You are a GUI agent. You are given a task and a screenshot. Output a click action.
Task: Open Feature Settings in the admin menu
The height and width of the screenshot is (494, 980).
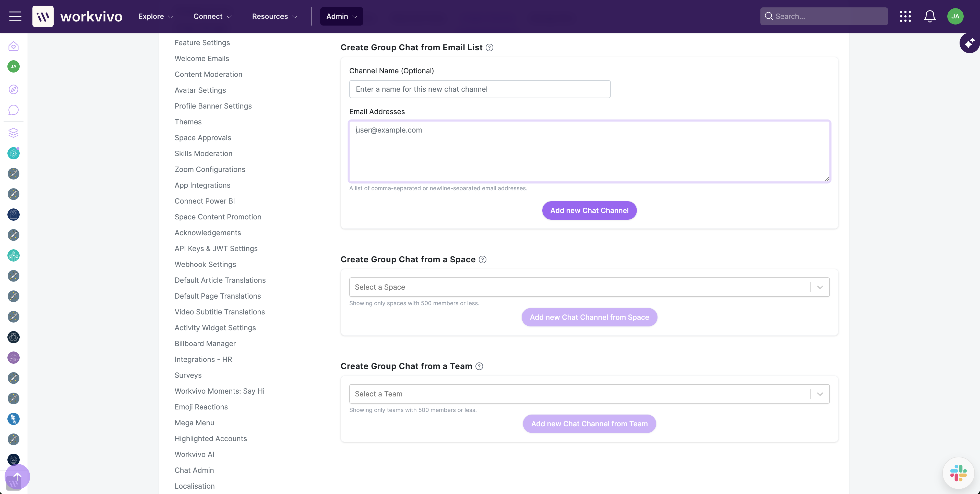tap(202, 43)
